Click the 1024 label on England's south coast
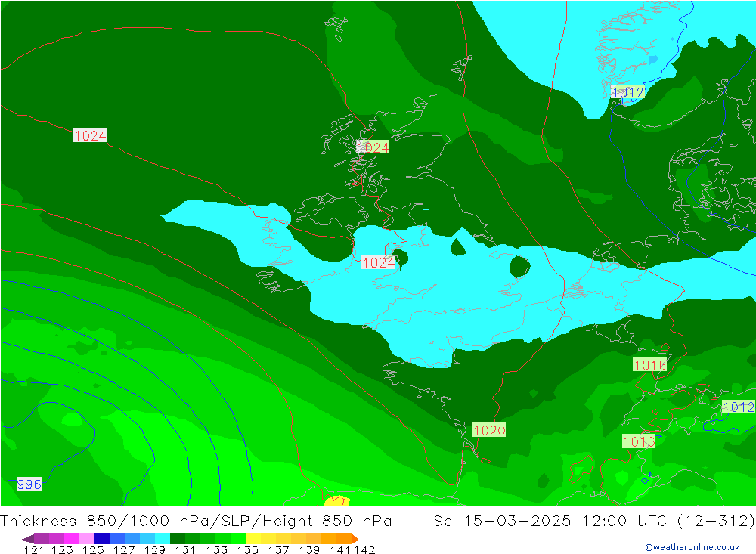This screenshot has height=554, width=756. point(379,262)
